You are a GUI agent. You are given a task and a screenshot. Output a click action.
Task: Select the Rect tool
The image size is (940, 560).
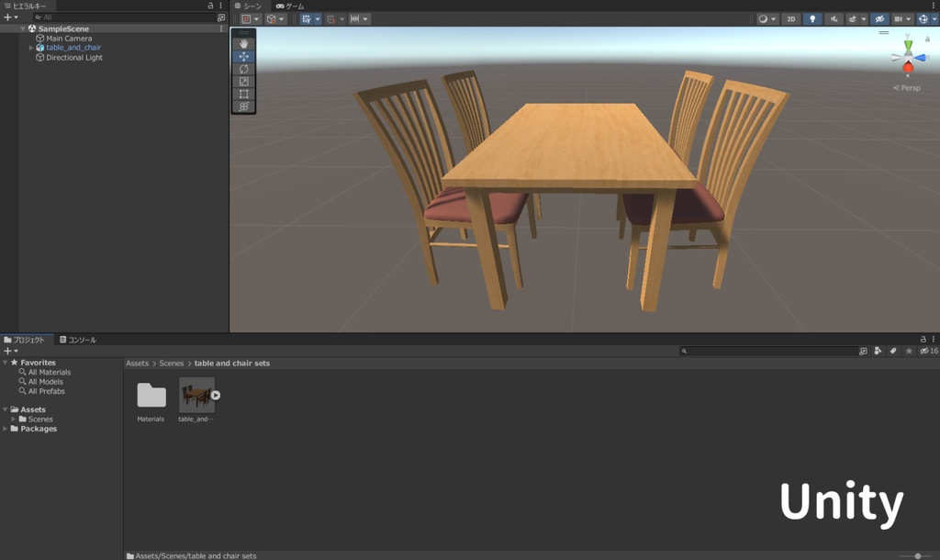[x=244, y=95]
